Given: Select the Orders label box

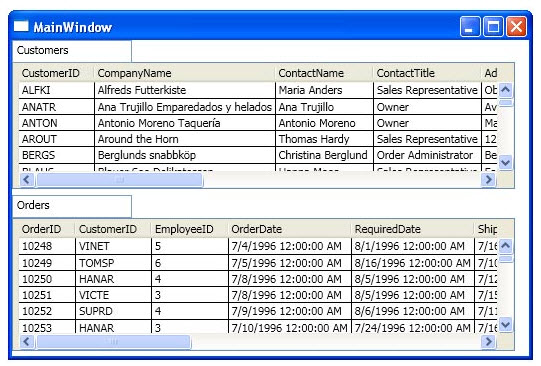Looking at the screenshot, I should point(72,206).
